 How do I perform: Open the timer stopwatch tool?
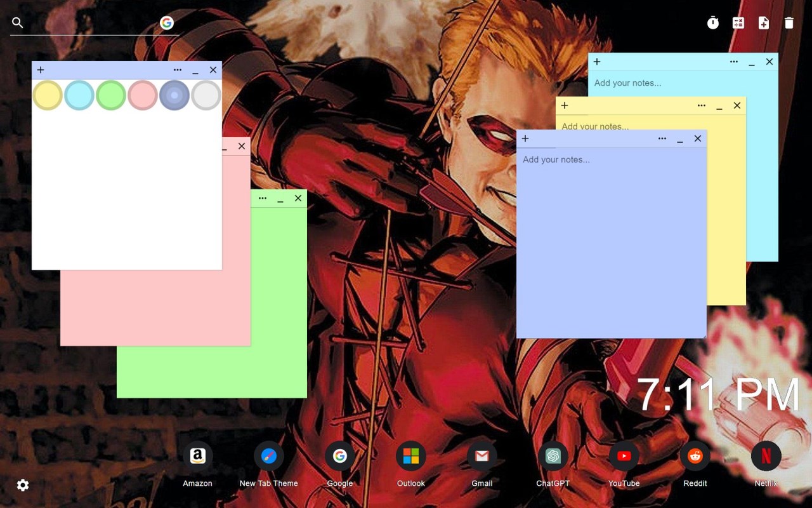pyautogui.click(x=713, y=23)
